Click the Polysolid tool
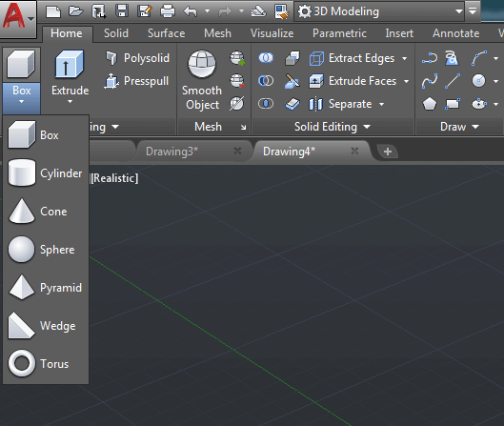This screenshot has width=504, height=426. [137, 58]
